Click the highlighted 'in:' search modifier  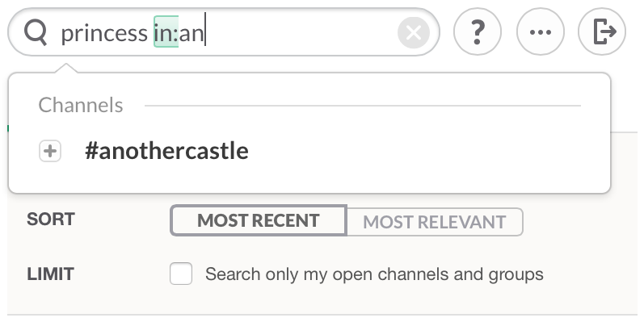tap(166, 32)
